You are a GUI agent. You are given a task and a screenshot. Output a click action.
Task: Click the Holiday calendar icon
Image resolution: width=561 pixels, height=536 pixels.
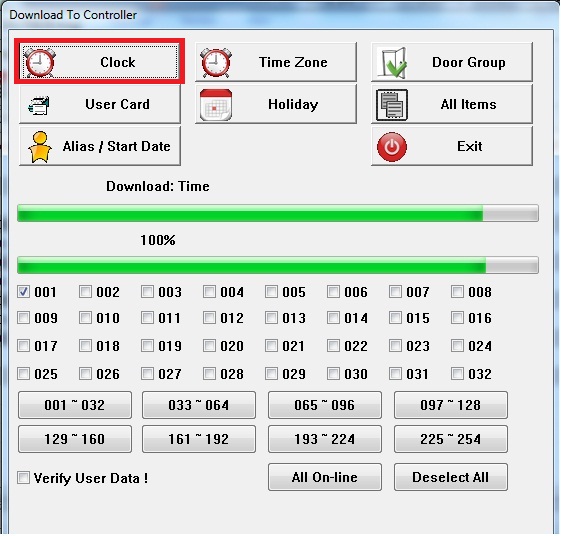(216, 105)
